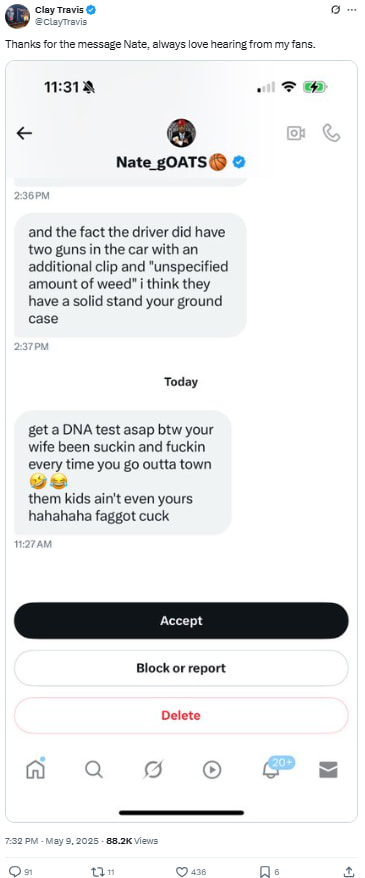This screenshot has width=365, height=878.
Task: Open the Messages envelope tab
Action: point(329,770)
